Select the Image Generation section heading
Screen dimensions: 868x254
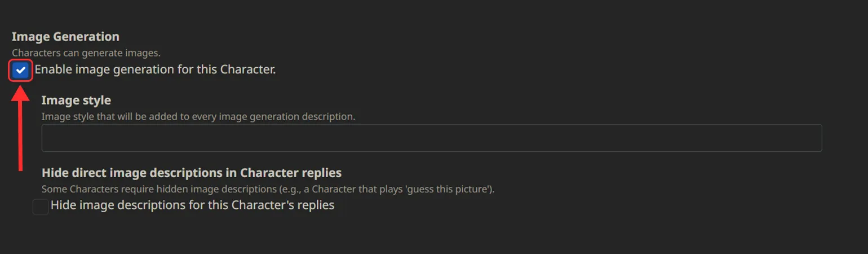65,37
